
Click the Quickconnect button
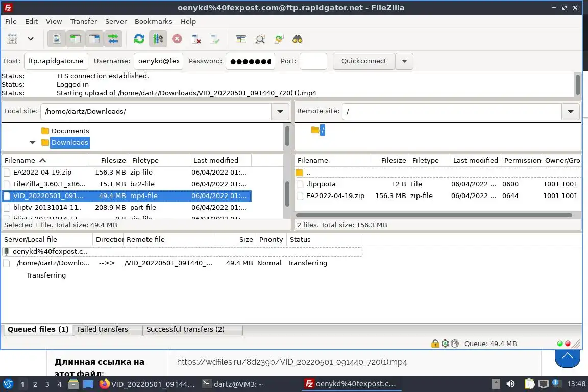[x=364, y=61]
